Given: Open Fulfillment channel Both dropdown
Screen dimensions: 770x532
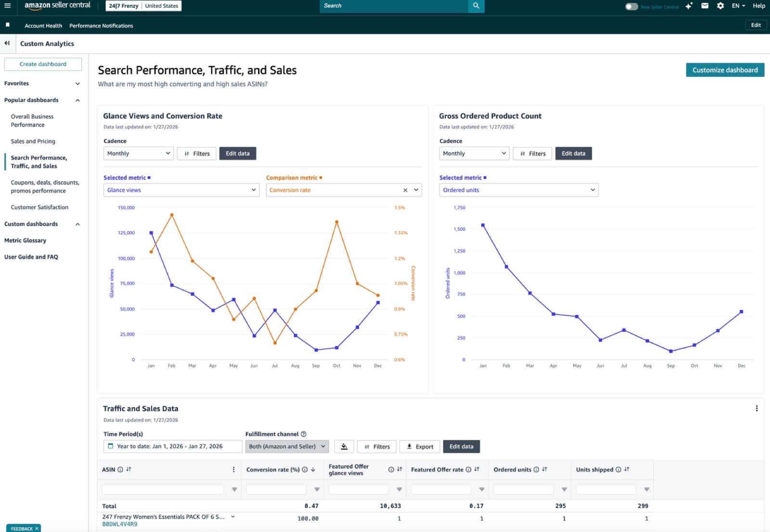Looking at the screenshot, I should [287, 446].
